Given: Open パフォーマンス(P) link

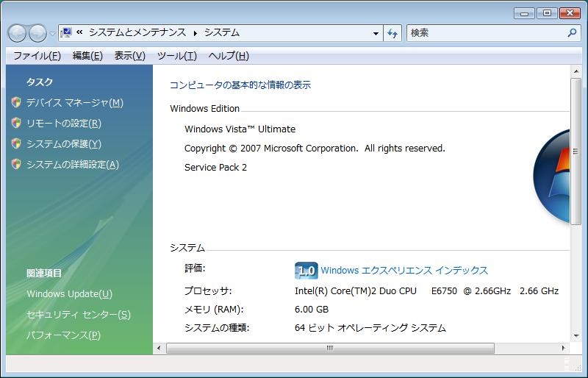Looking at the screenshot, I should pos(63,335).
